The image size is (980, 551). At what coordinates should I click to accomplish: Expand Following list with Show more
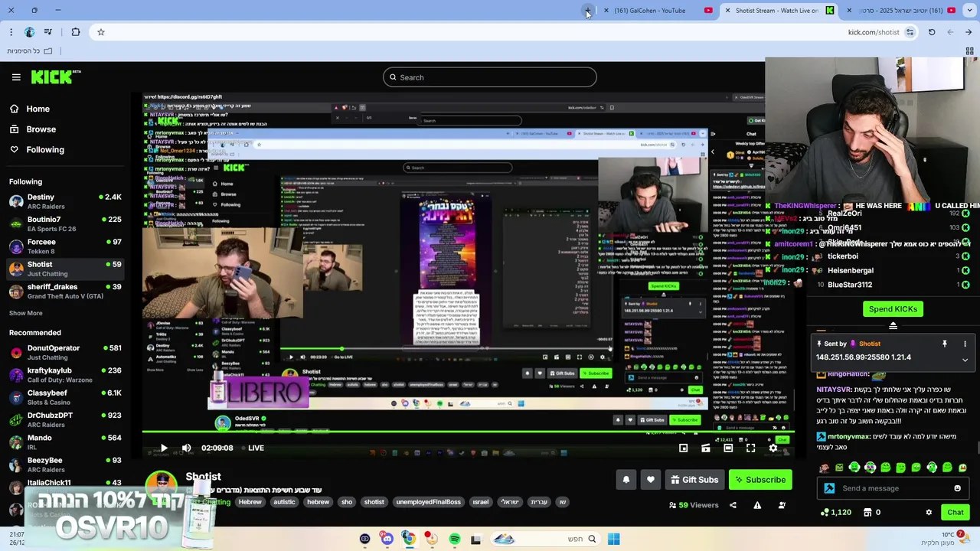(x=25, y=313)
